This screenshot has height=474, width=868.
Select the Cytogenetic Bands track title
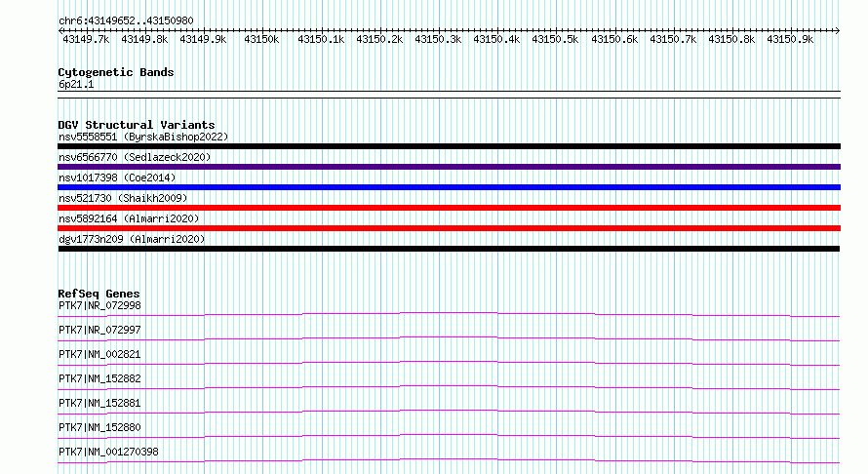[116, 72]
